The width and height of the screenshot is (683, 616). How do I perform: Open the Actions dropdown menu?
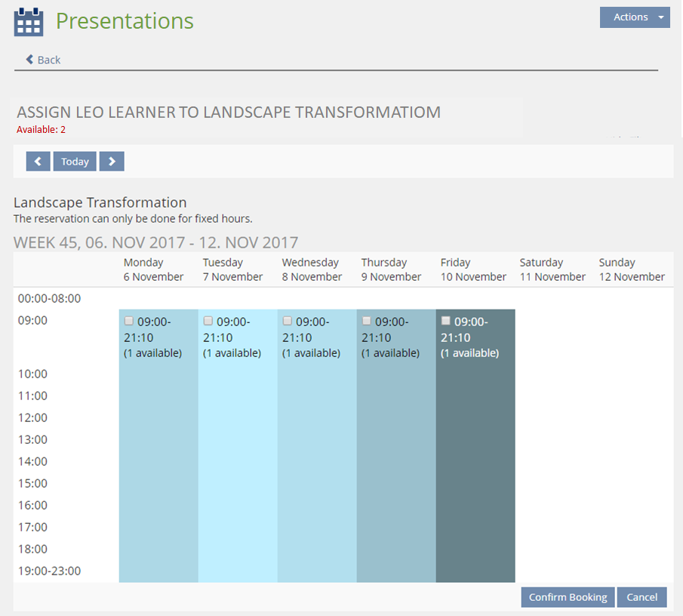click(634, 17)
